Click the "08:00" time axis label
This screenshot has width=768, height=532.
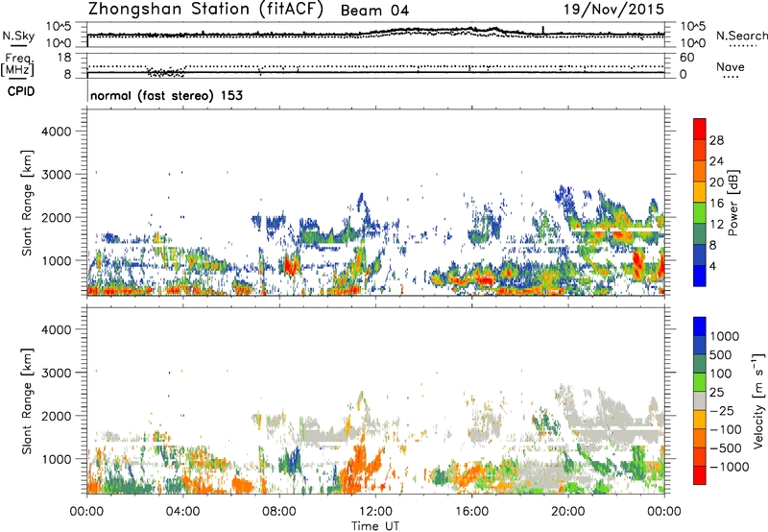(279, 512)
